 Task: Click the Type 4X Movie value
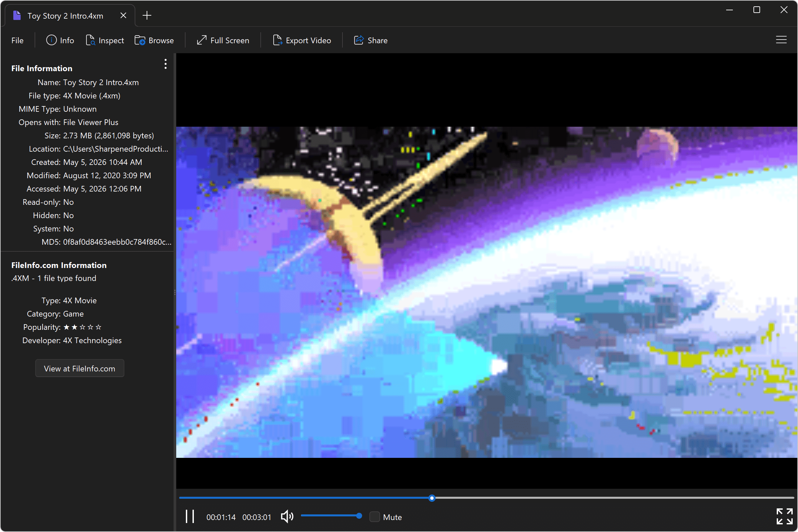coord(80,301)
